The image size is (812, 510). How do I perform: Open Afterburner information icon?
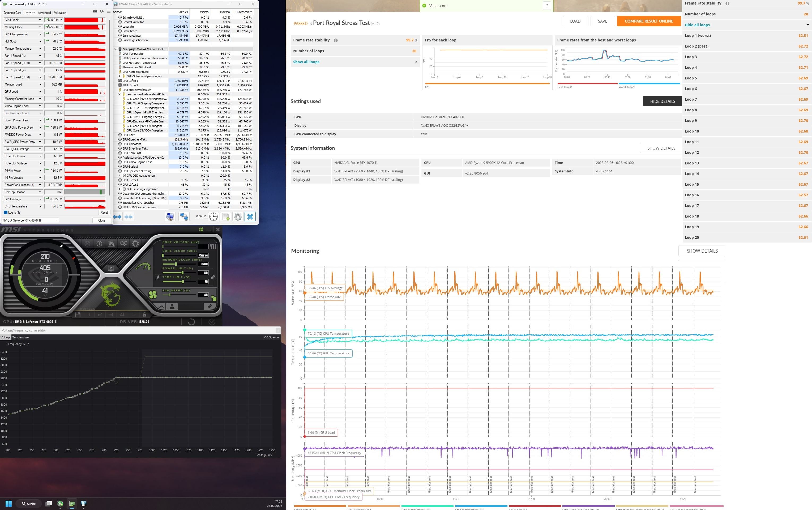99,244
